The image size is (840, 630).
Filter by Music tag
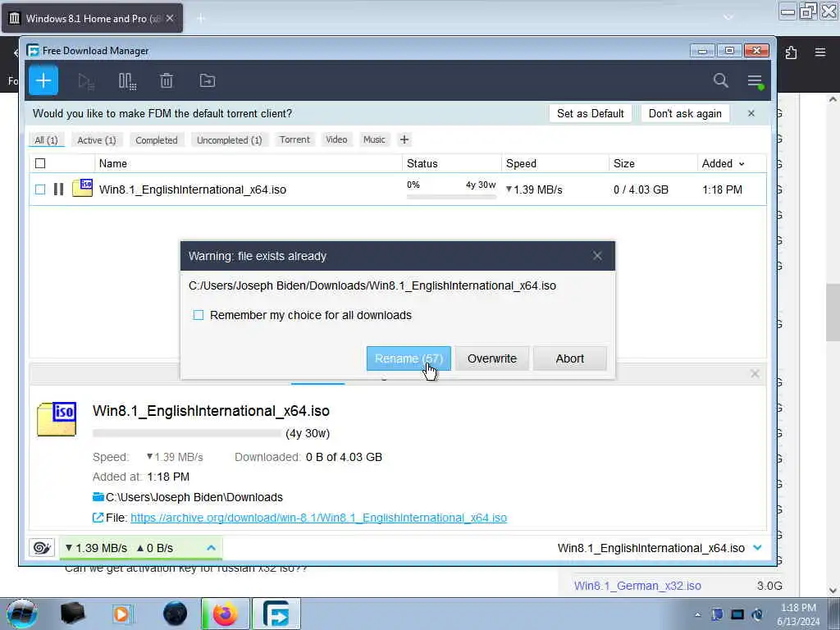pyautogui.click(x=374, y=139)
